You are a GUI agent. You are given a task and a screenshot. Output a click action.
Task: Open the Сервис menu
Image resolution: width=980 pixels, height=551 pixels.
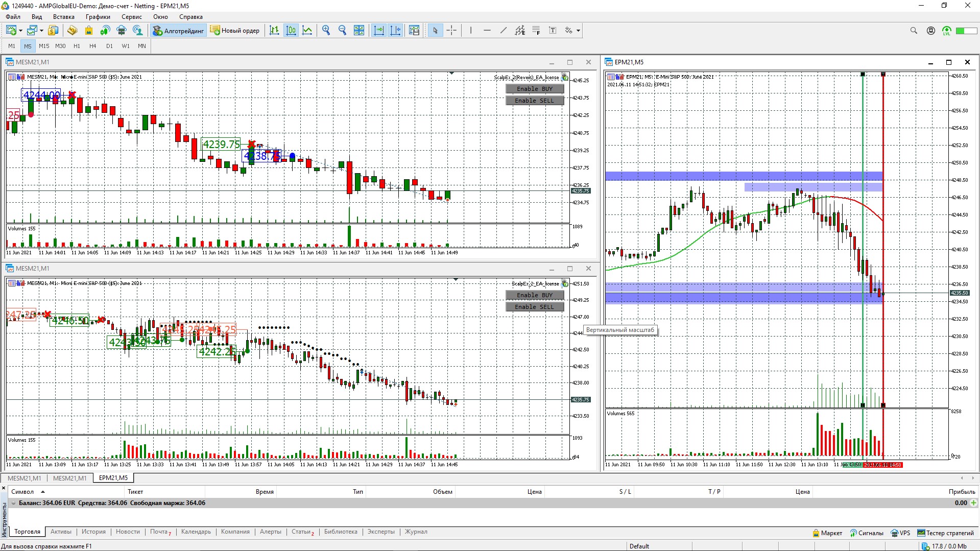click(132, 17)
